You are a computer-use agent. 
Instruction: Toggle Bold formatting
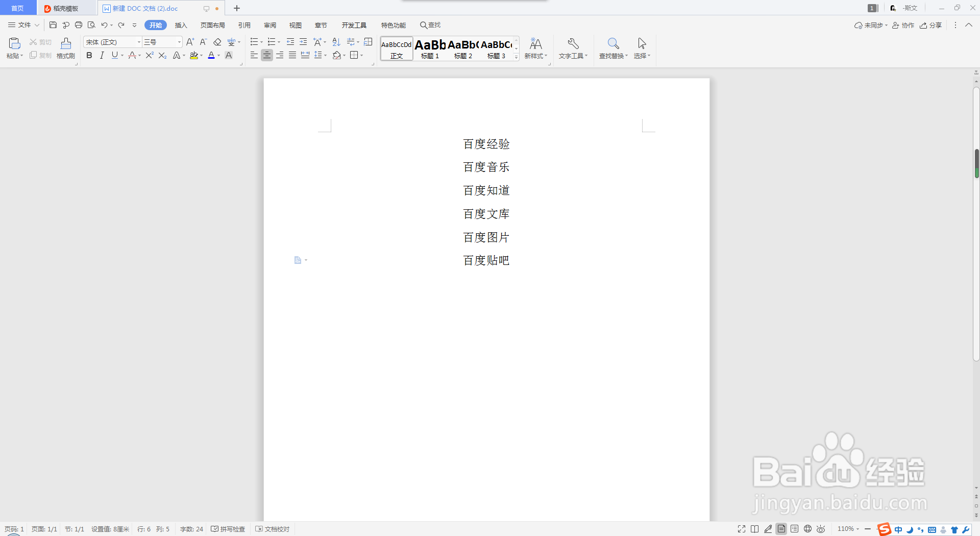pyautogui.click(x=89, y=55)
